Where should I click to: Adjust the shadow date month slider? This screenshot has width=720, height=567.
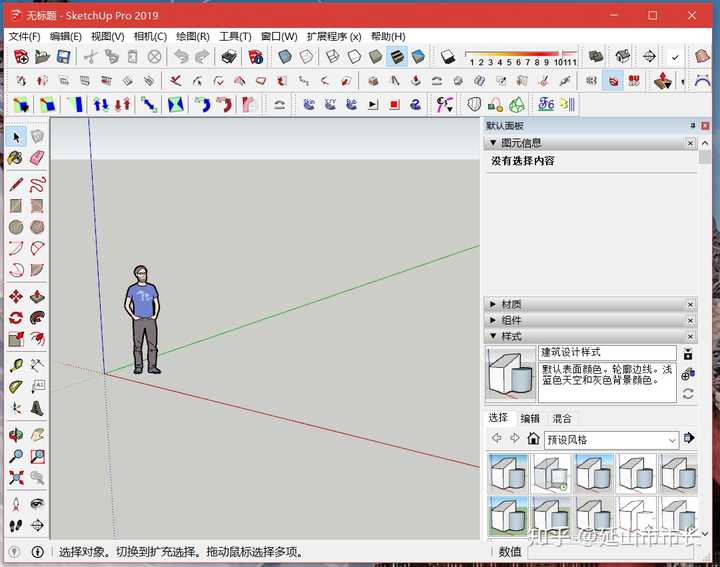click(x=521, y=56)
